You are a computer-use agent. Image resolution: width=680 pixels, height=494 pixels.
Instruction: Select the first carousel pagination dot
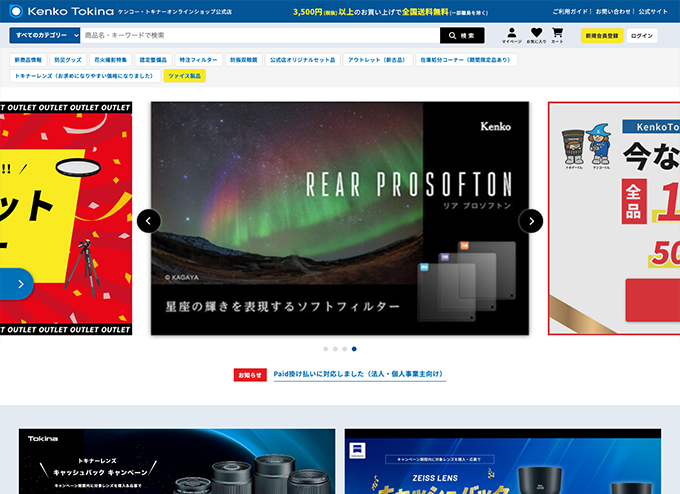(x=325, y=349)
